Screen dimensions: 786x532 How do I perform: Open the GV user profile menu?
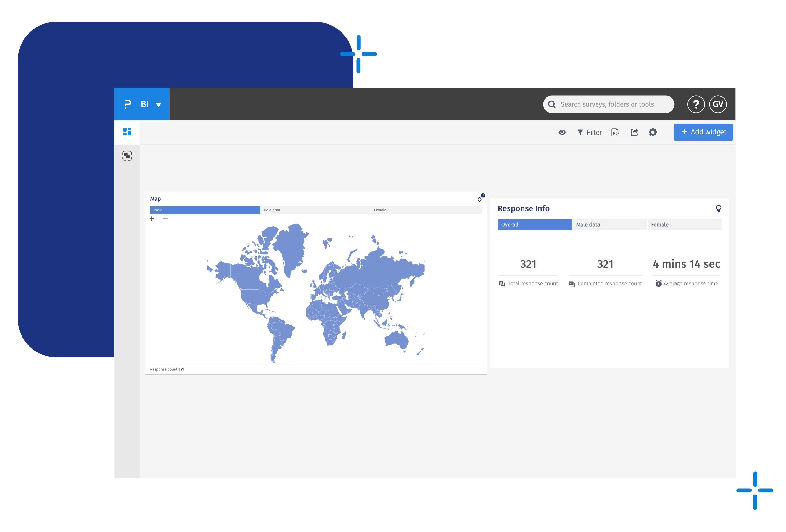(718, 104)
